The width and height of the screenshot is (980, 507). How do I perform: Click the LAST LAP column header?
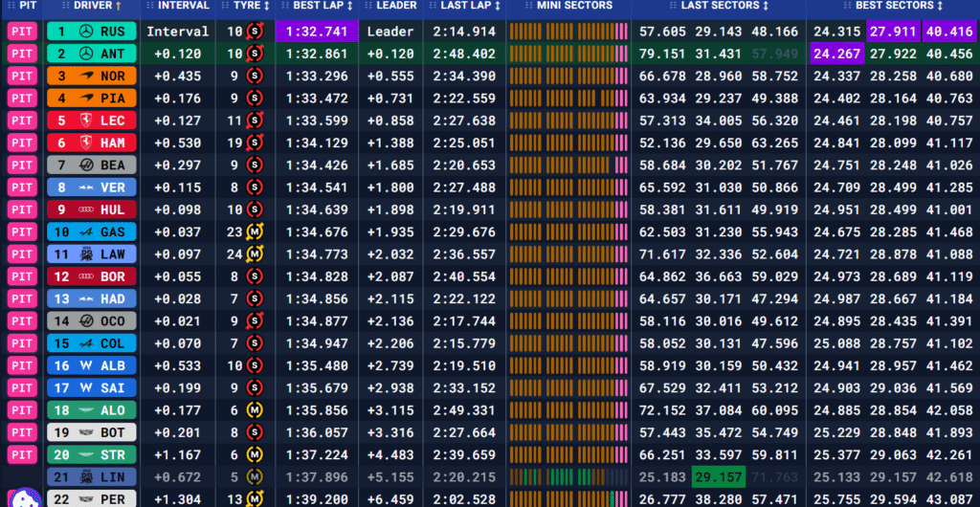click(x=467, y=6)
